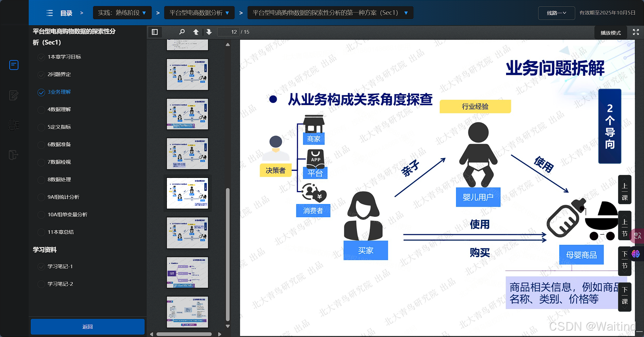Check the circle for 4数据理解
The width and height of the screenshot is (644, 337).
pos(41,110)
